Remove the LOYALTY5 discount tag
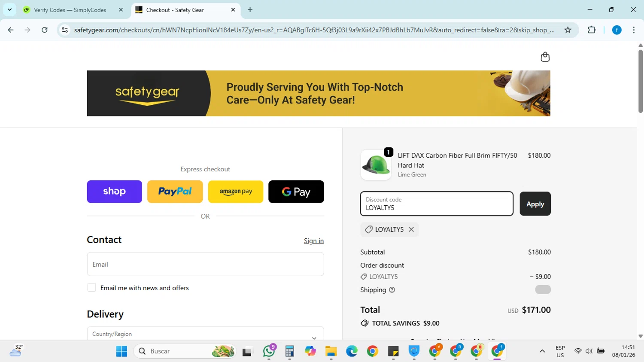 [x=411, y=229]
